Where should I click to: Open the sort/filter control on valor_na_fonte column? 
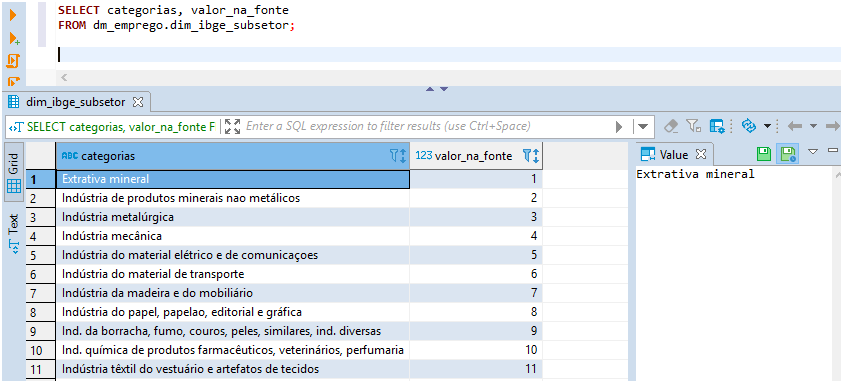point(530,156)
